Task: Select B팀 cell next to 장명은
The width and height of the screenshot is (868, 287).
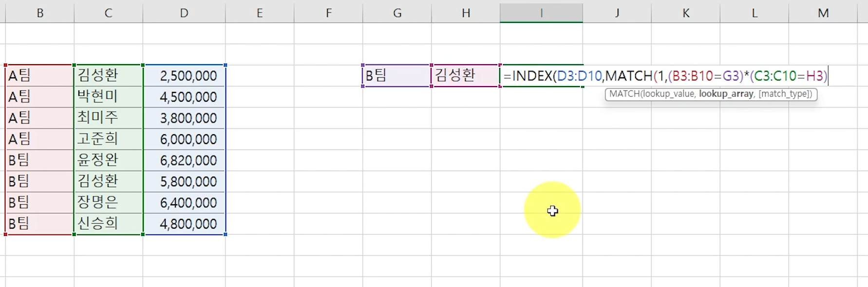Action: [40, 202]
